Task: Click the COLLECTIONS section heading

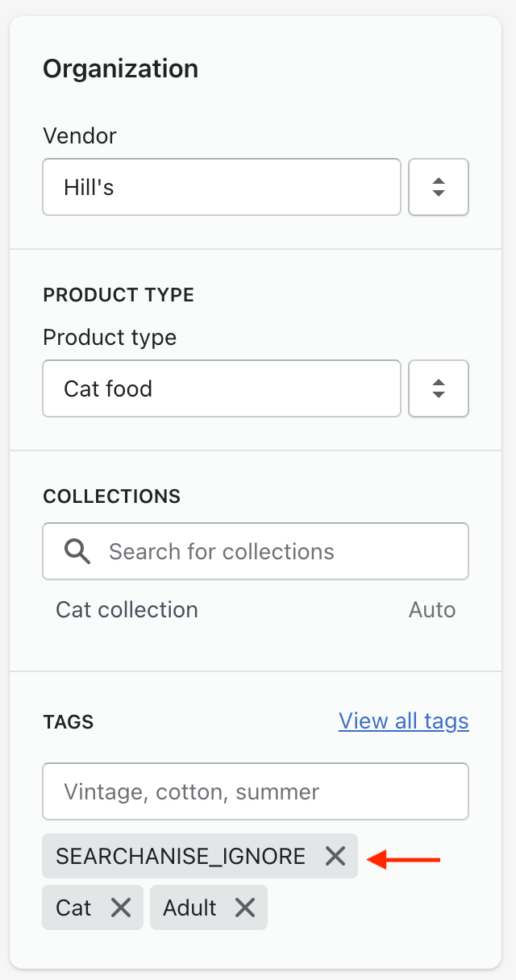Action: click(111, 496)
